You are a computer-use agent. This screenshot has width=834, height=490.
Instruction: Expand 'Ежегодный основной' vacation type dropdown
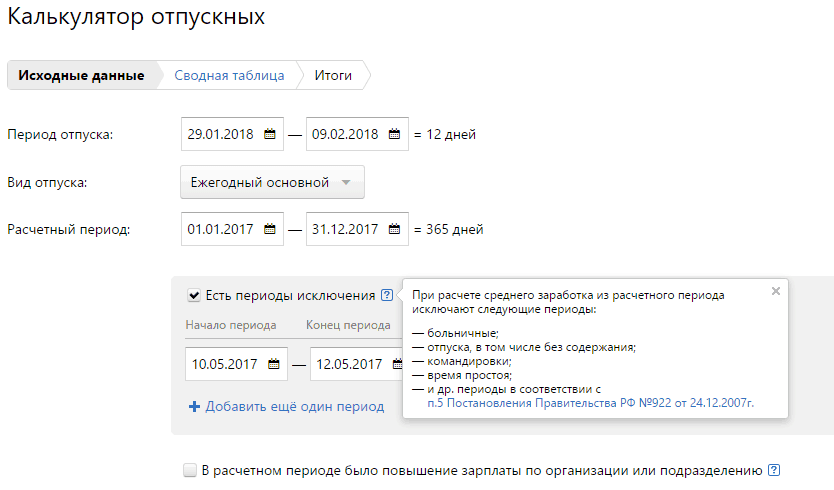click(272, 182)
